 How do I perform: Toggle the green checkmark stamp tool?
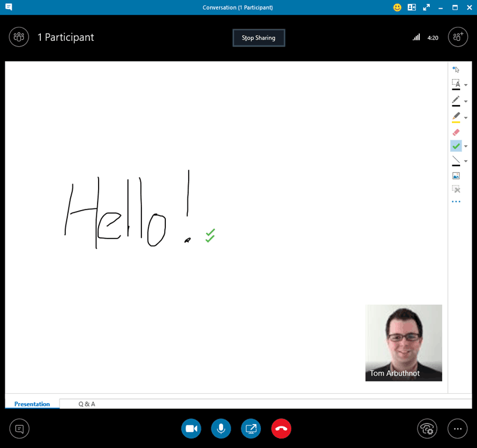click(456, 146)
